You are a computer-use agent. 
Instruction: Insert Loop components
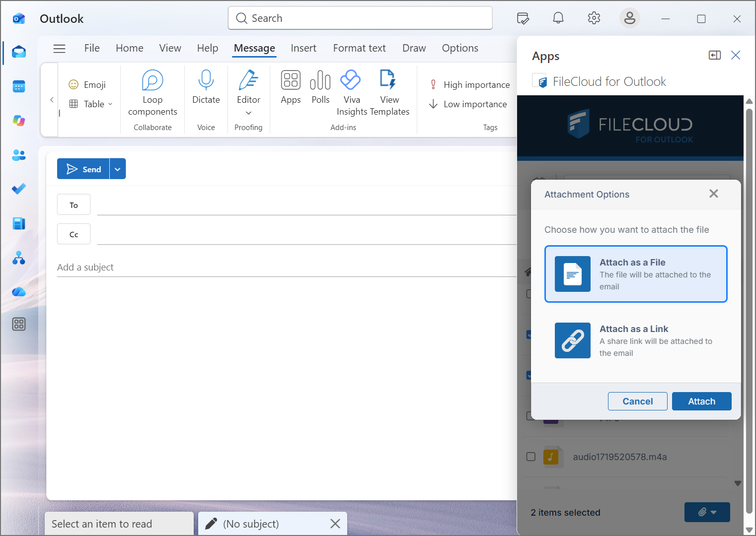coord(152,94)
